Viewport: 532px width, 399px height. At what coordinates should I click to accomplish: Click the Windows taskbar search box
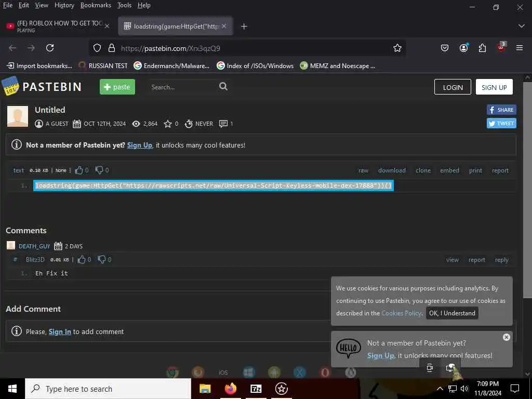click(x=108, y=389)
